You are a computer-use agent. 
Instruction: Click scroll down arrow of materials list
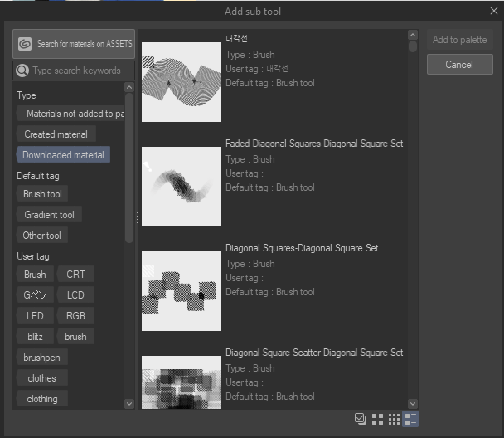tap(413, 404)
